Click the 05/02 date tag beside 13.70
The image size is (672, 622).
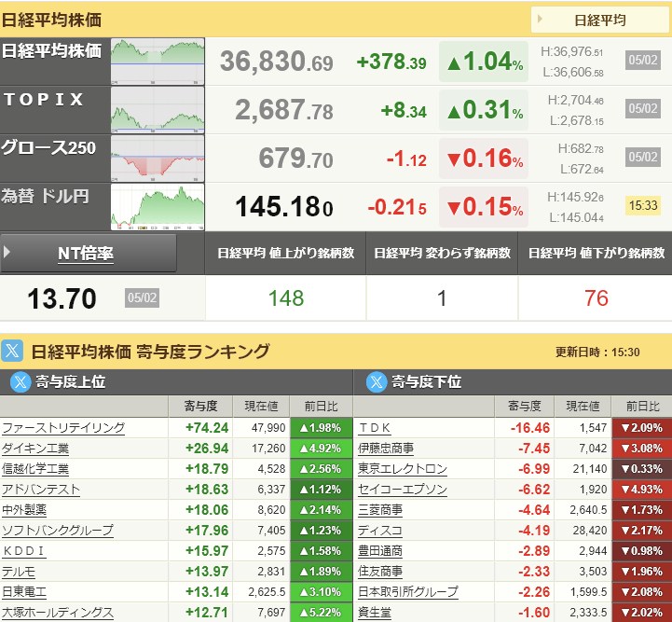click(x=143, y=297)
